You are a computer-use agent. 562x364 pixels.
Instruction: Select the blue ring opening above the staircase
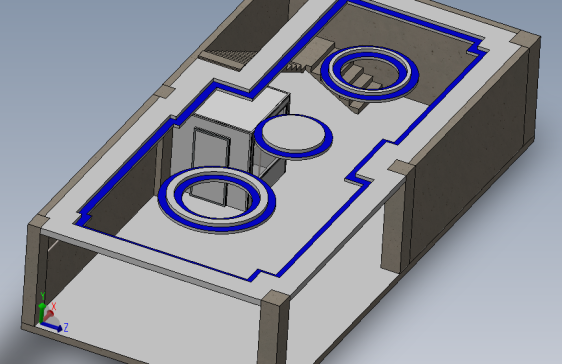(370, 73)
